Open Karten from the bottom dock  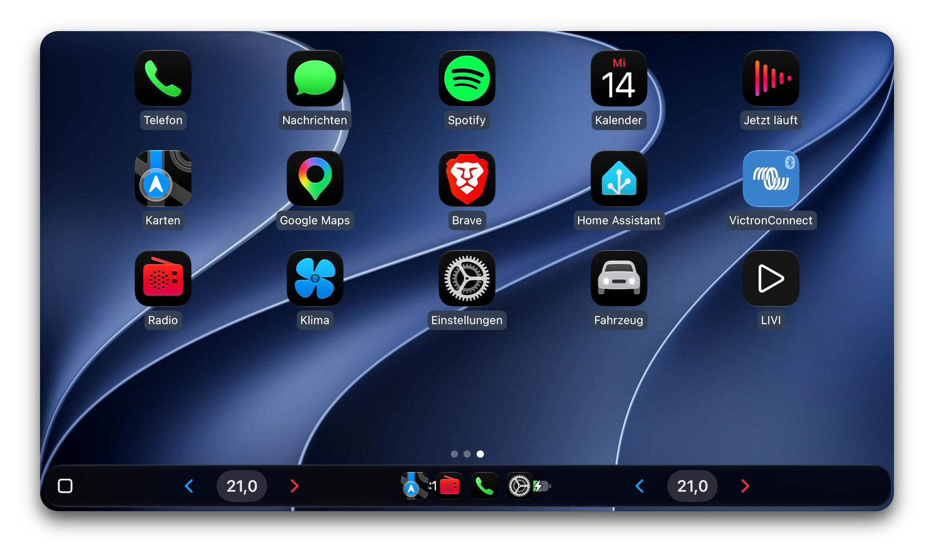pos(414,486)
